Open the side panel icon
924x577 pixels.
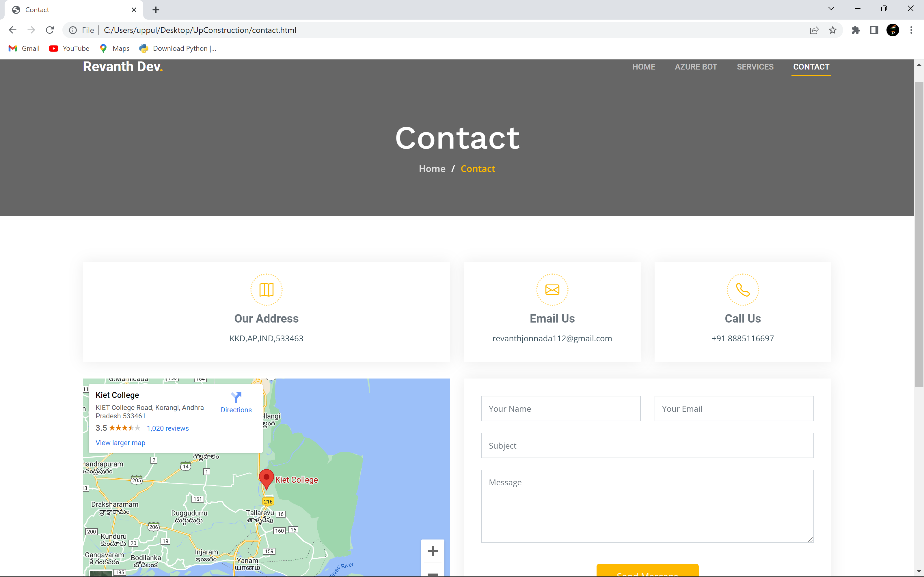click(x=874, y=30)
